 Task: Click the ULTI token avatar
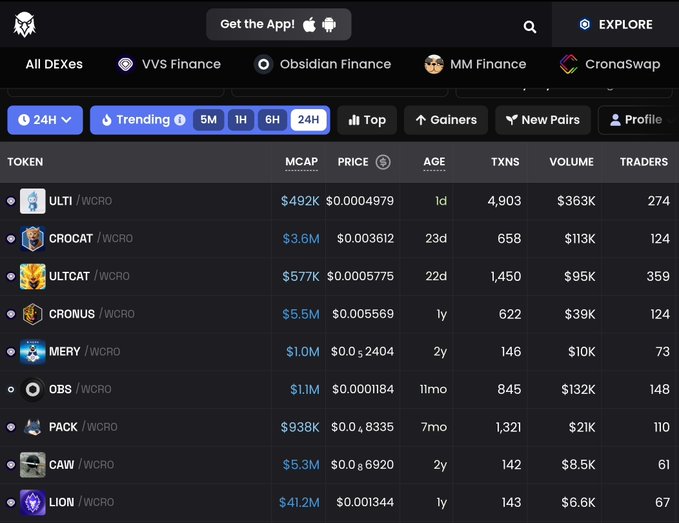point(32,201)
